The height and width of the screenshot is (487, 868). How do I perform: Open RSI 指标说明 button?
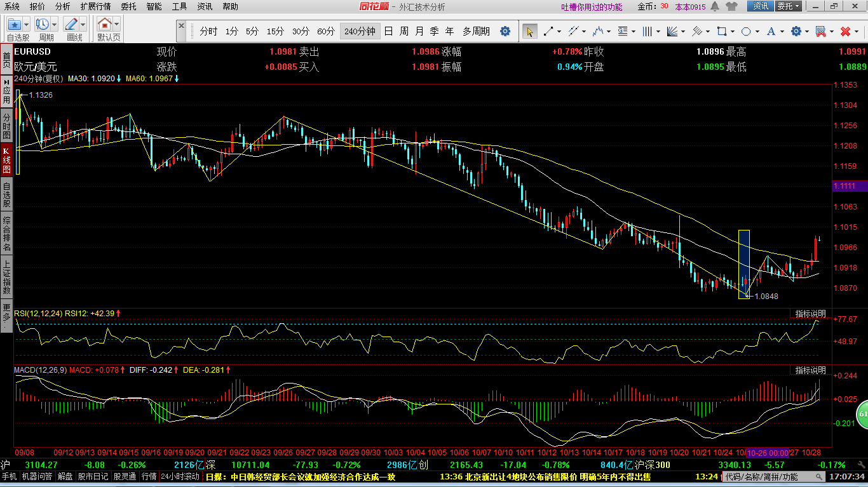811,314
